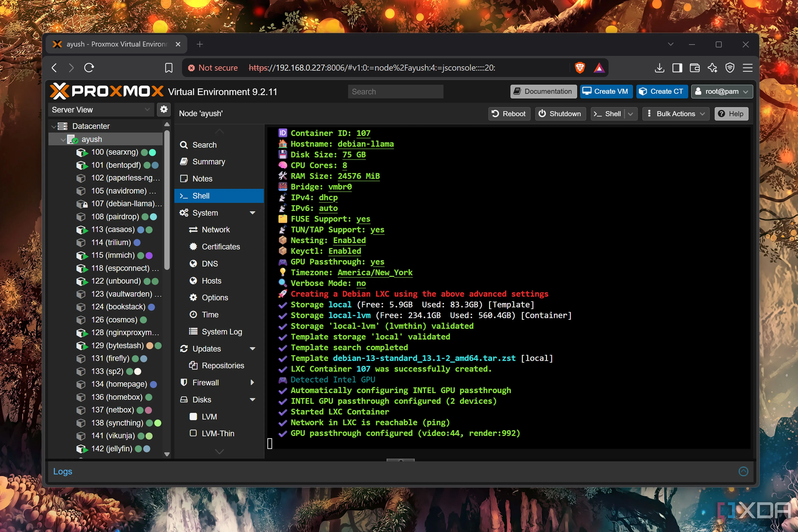Open the Brave Wallet icon
Viewport: 798px width, 532px height.
click(695, 68)
